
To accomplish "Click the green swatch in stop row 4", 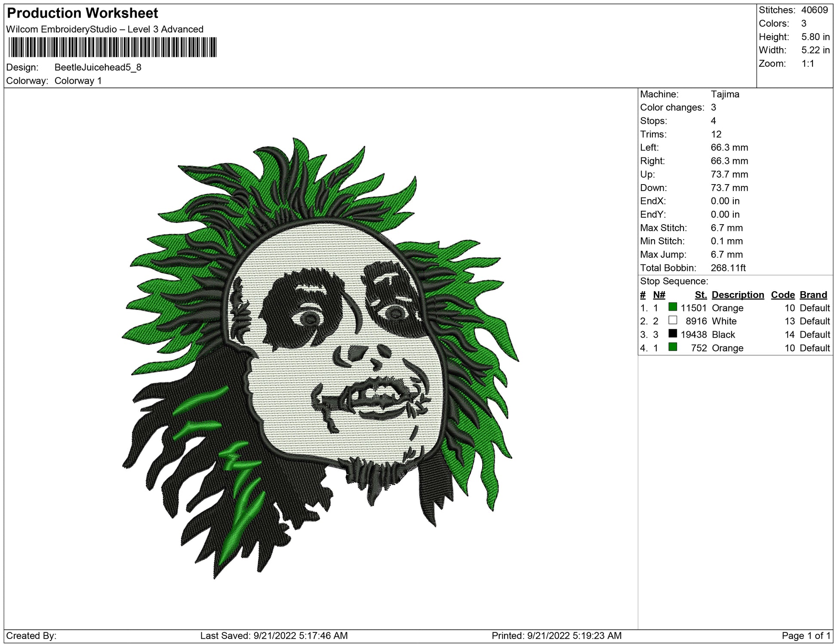I will point(673,347).
